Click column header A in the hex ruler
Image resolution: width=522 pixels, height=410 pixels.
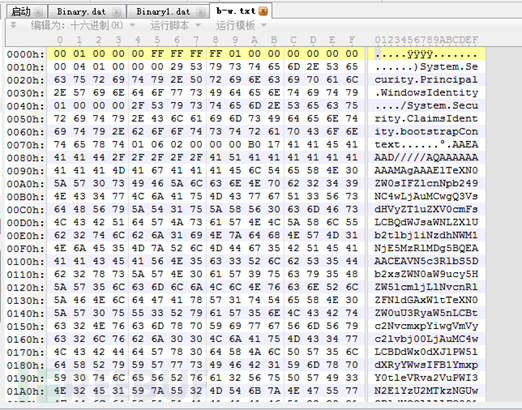[x=254, y=40]
